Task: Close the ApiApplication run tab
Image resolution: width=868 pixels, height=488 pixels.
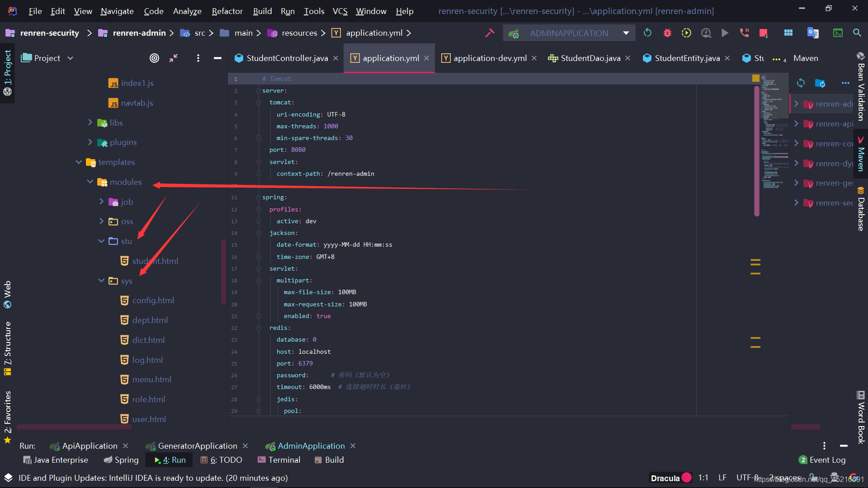Action: tap(125, 446)
